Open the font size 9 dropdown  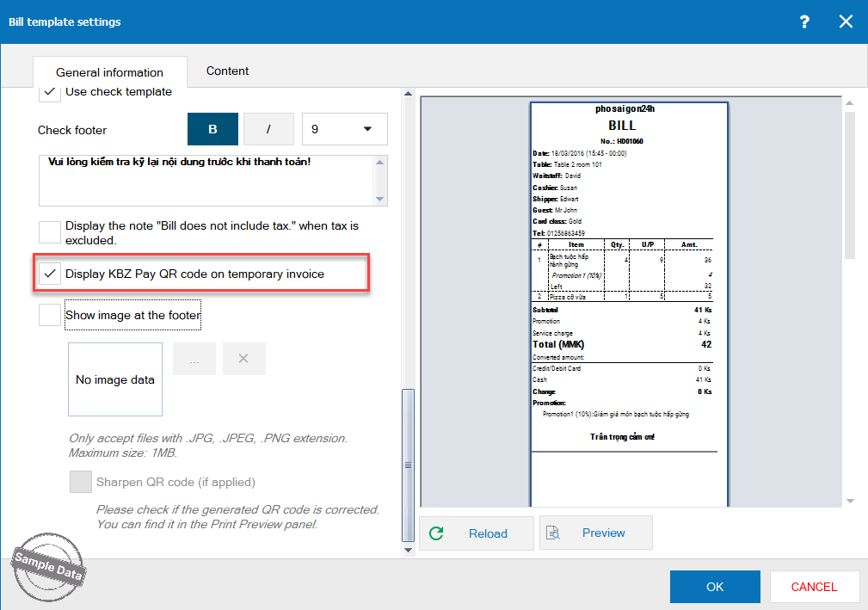click(x=344, y=129)
